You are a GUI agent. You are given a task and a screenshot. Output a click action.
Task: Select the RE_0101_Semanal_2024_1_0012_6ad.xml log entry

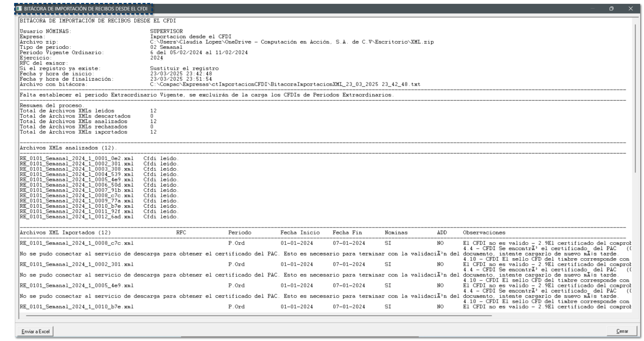77,217
